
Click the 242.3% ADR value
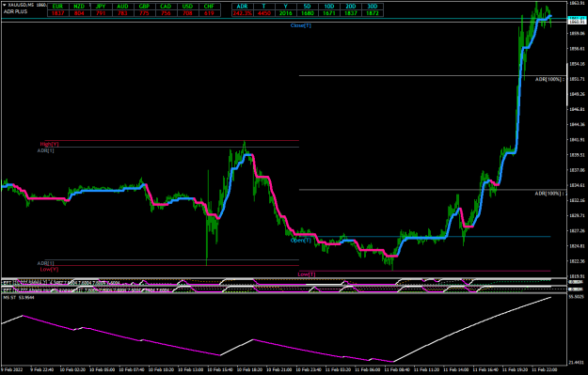[242, 13]
